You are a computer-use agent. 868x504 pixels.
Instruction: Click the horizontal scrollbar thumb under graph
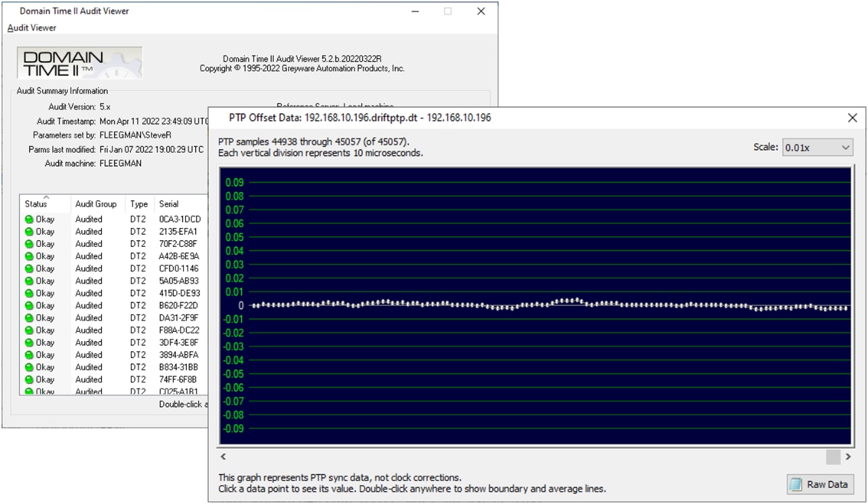coord(833,457)
